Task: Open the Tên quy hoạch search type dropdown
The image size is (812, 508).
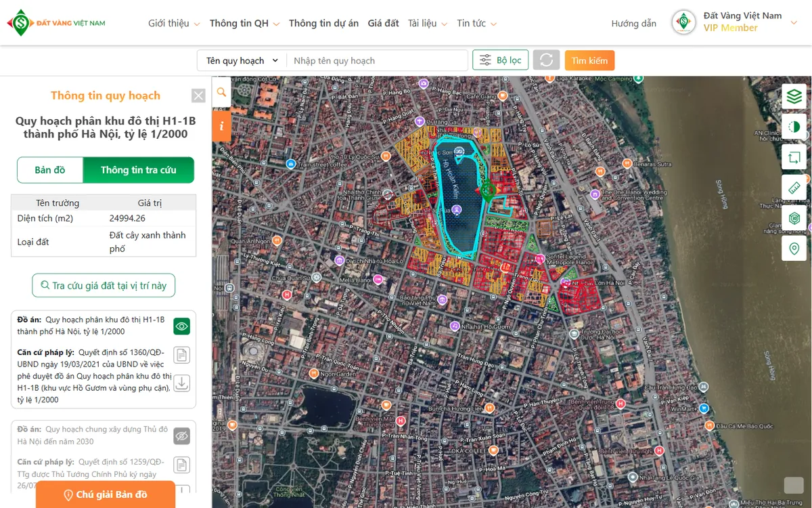Action: [242, 60]
